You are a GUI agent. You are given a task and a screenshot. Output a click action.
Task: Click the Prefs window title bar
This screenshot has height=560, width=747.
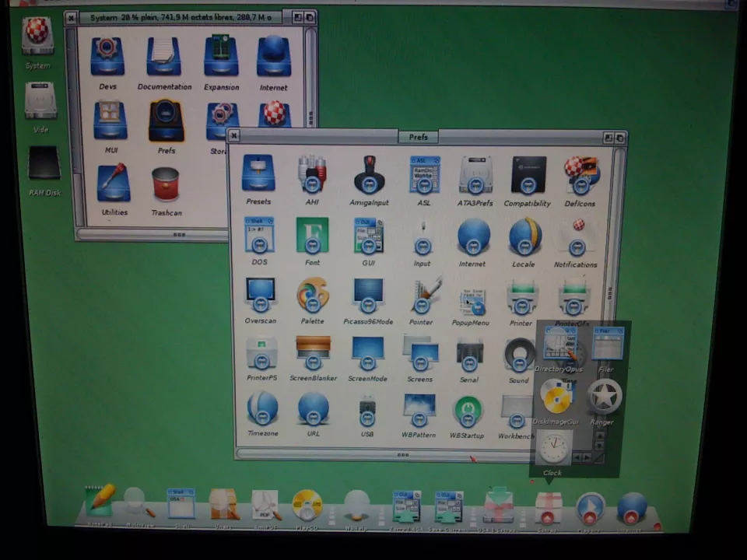coord(419,137)
